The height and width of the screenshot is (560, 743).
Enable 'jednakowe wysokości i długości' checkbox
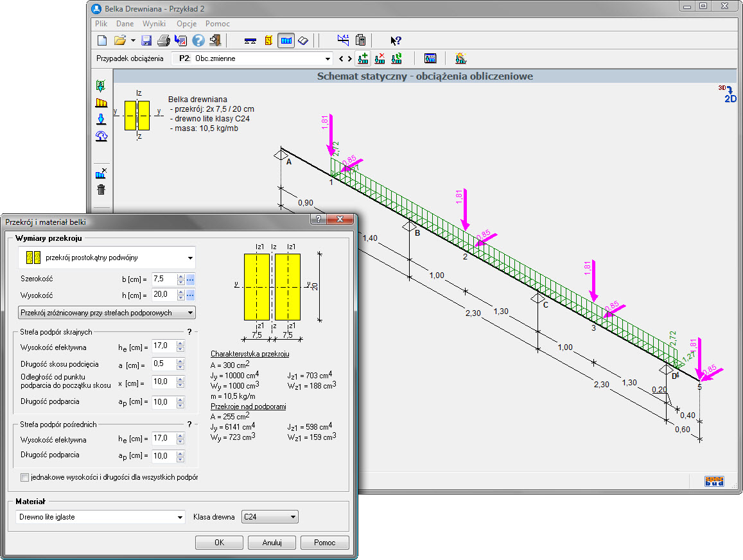[x=25, y=478]
